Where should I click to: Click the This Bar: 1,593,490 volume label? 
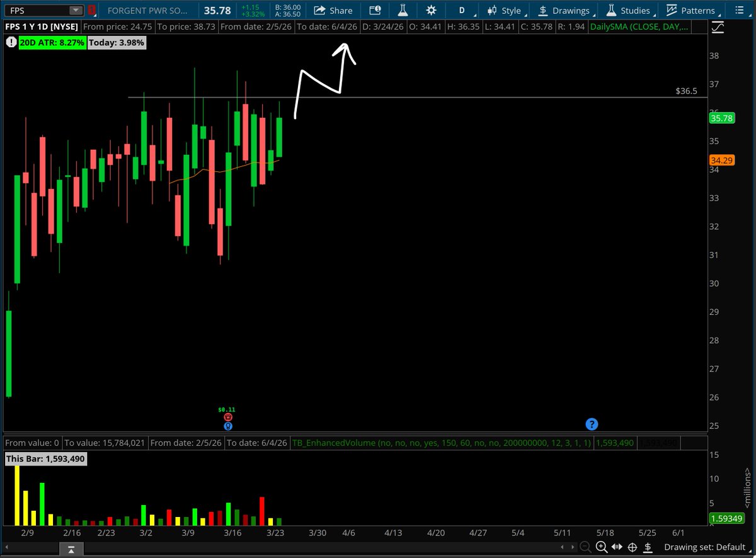[x=45, y=458]
